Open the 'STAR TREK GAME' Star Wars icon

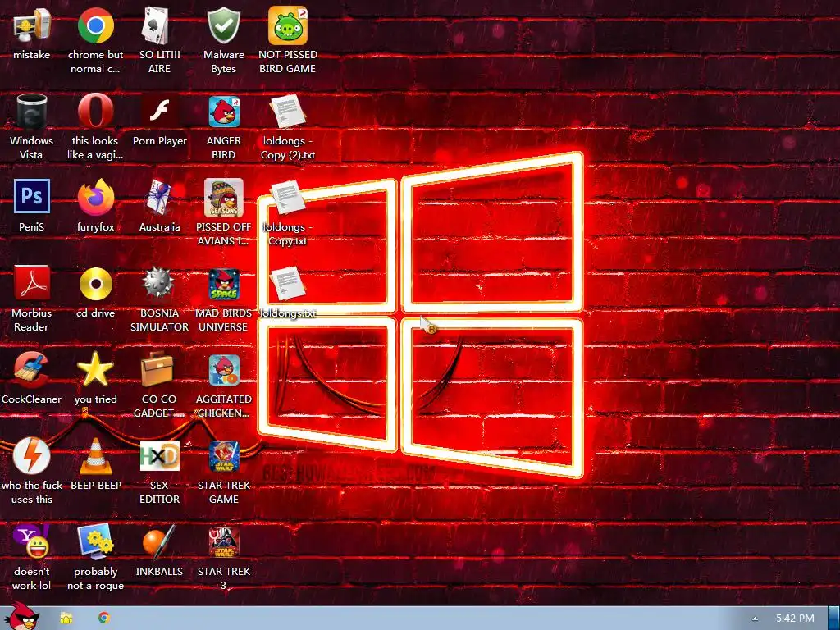pyautogui.click(x=224, y=456)
